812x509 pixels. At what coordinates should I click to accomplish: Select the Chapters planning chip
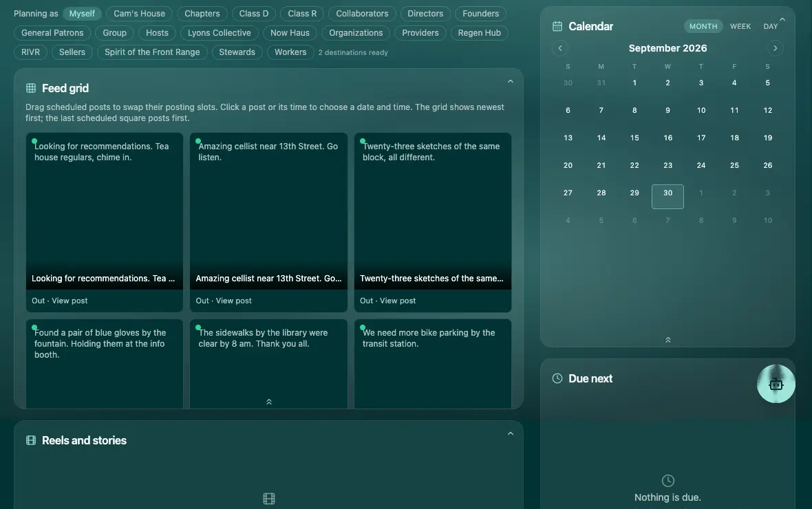click(202, 14)
